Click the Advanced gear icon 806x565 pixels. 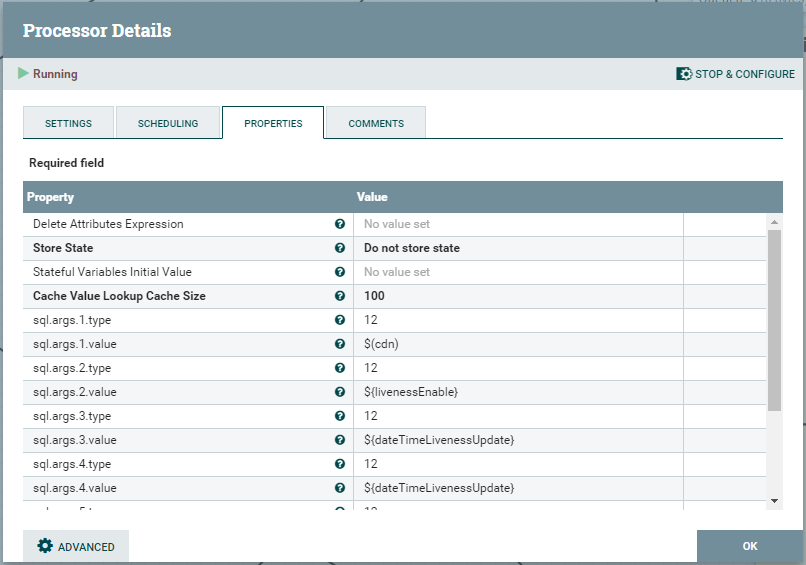pyautogui.click(x=45, y=546)
